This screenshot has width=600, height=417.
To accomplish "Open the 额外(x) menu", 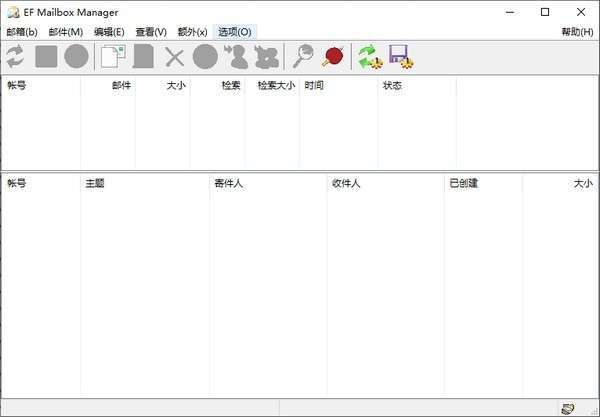I will 192,32.
